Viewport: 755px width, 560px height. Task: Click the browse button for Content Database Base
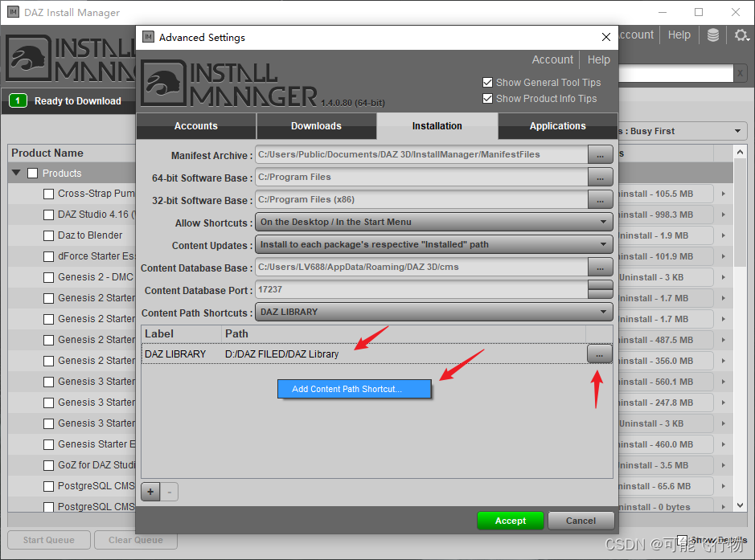(600, 268)
